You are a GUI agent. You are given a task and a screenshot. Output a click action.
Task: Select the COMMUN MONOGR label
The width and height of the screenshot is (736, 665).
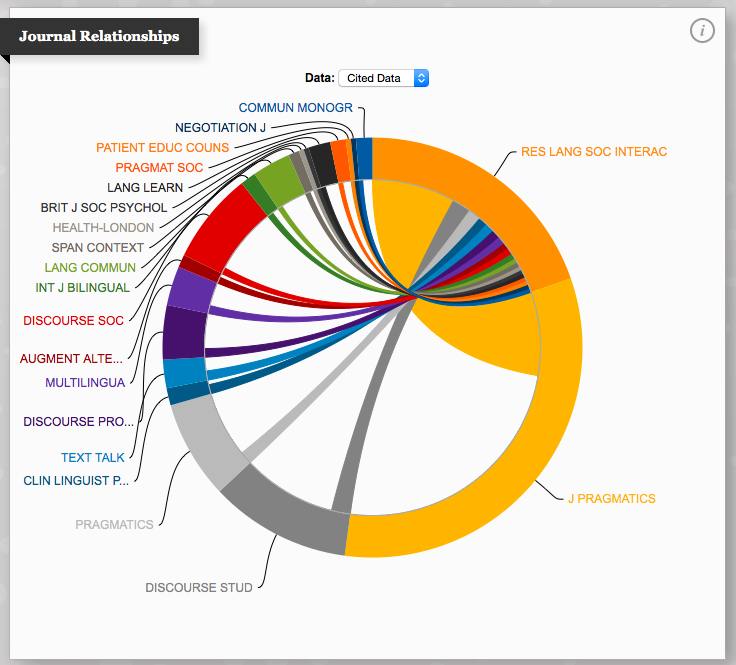pyautogui.click(x=296, y=108)
